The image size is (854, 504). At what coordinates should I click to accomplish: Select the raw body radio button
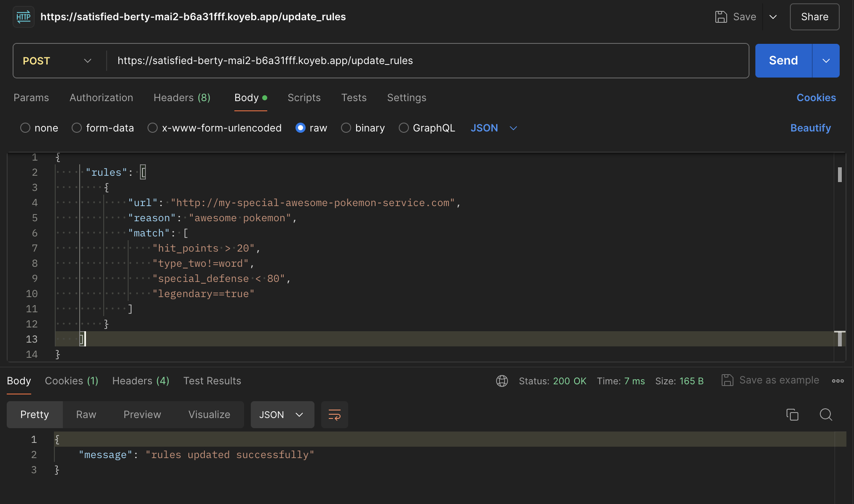pyautogui.click(x=301, y=128)
